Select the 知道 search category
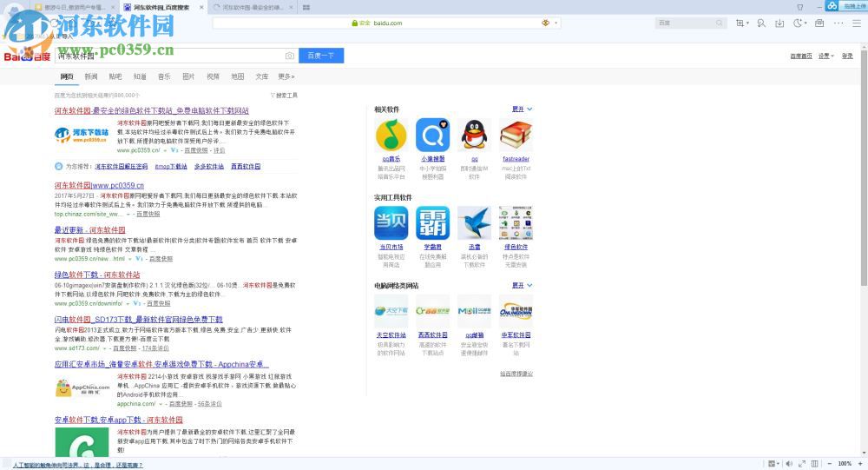The width and height of the screenshot is (868, 470). [x=140, y=76]
